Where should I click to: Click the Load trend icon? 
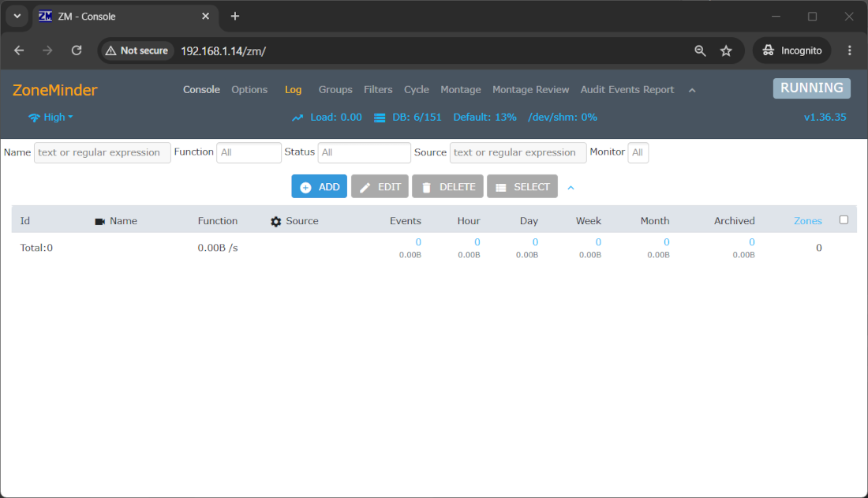[297, 118]
